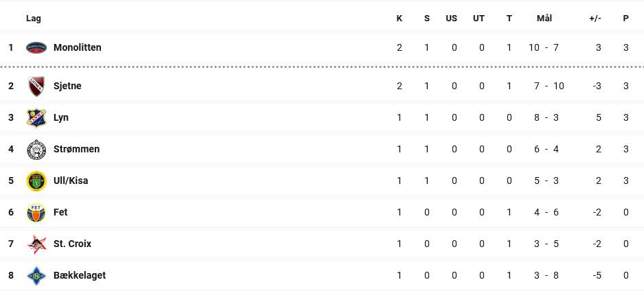
Task: Open the Monolitten team name link
Action: pyautogui.click(x=77, y=47)
